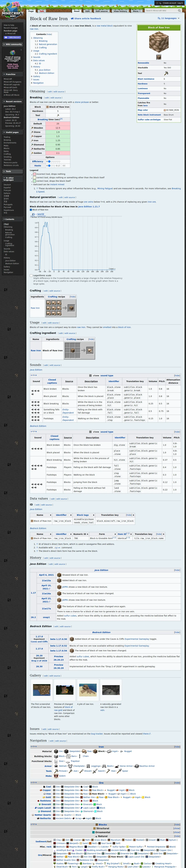The image size is (186, 868).
Task: Adjust the Haste slider
Action: pyautogui.click(x=52, y=166)
